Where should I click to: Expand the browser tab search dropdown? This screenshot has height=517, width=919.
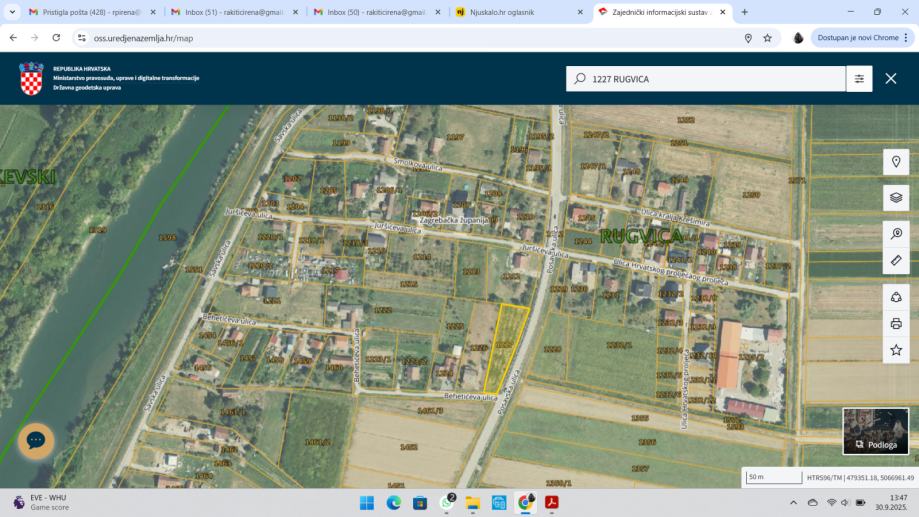[x=11, y=12]
